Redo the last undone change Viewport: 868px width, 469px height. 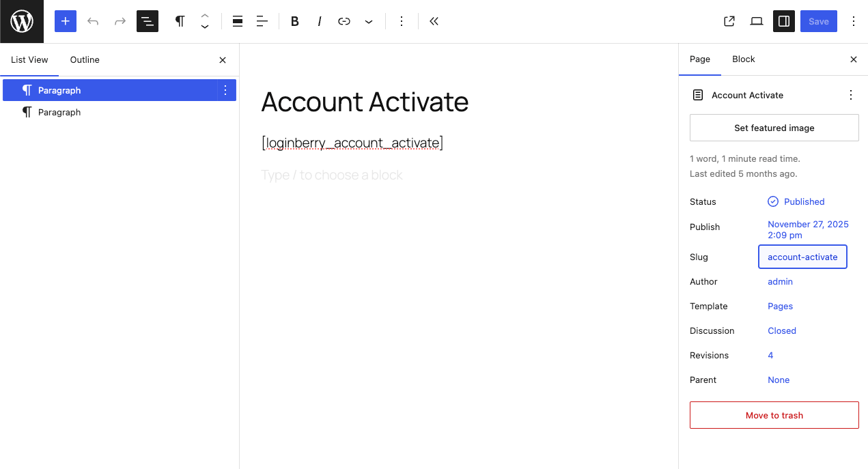tap(120, 21)
